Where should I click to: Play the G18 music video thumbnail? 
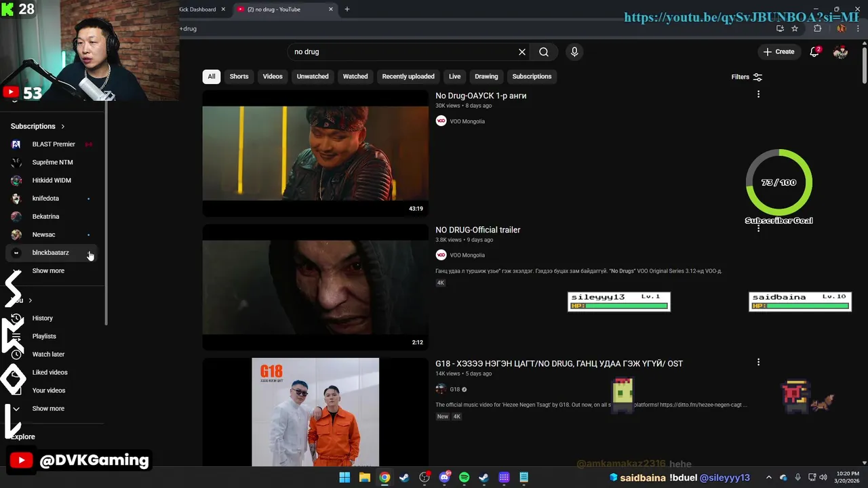tap(315, 412)
